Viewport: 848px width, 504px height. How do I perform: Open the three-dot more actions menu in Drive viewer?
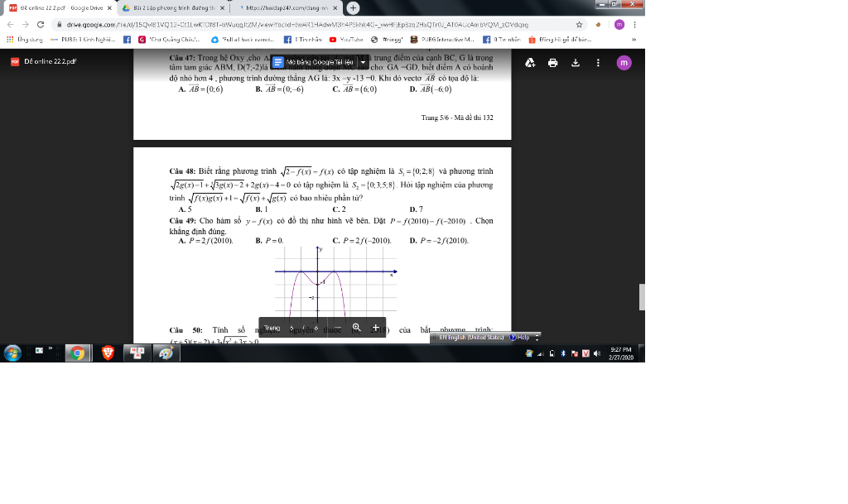point(598,63)
